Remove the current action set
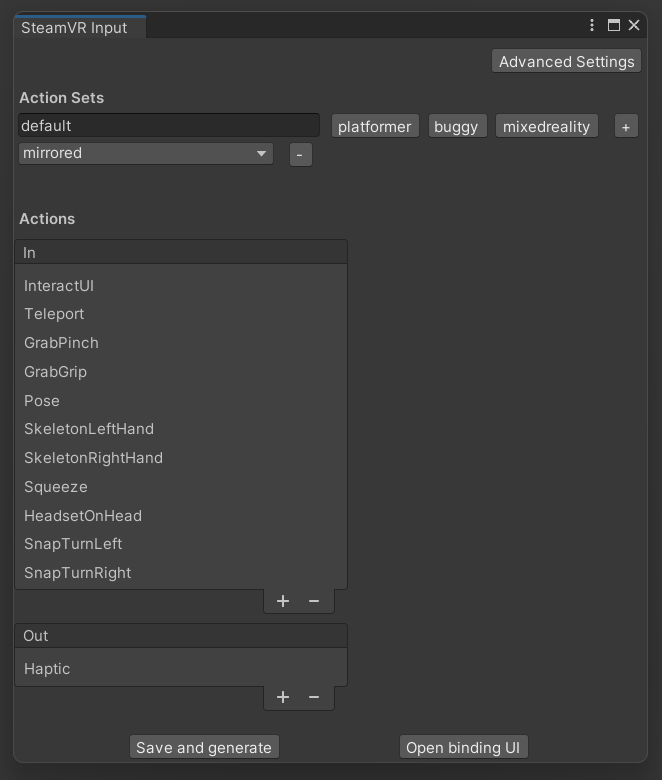662x780 pixels. coord(300,155)
